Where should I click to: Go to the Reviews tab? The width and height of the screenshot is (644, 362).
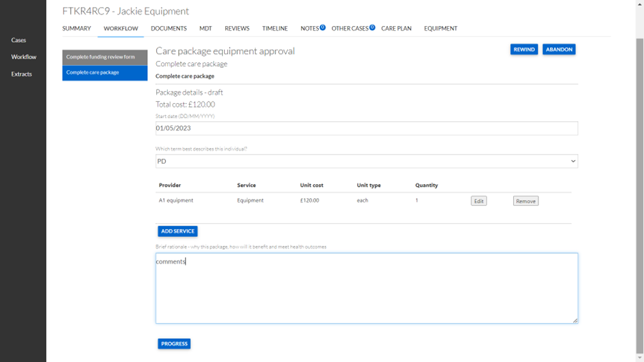point(237,29)
